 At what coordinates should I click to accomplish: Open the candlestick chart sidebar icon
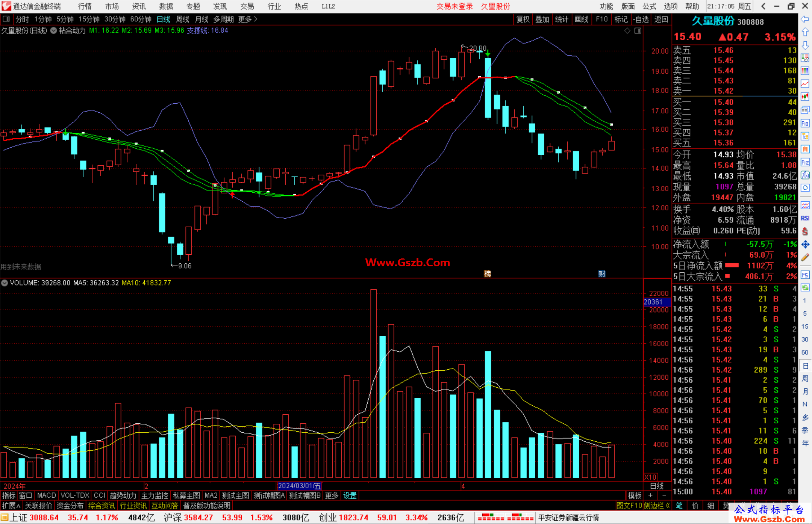point(805,97)
